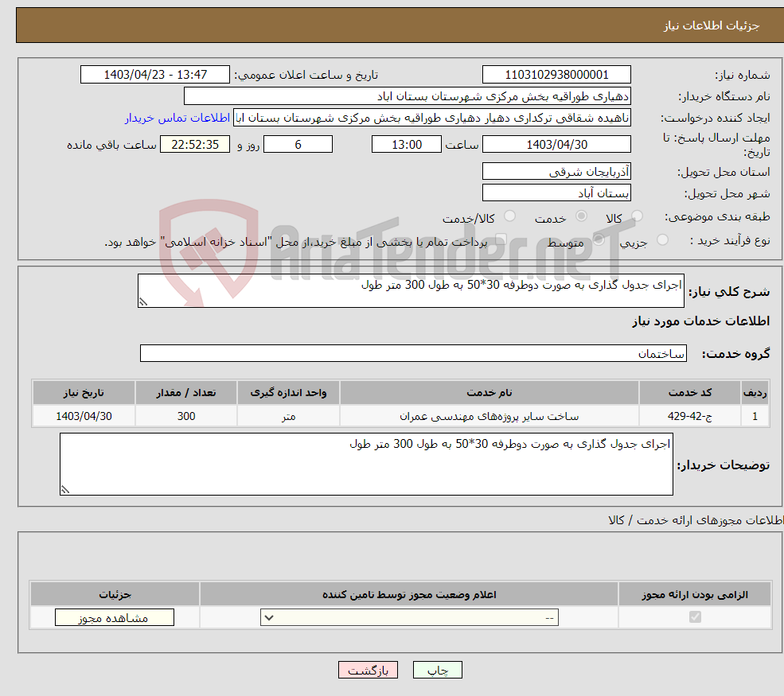Screen dimensions: 784x696
Task: Click the تعداد / مقدار column header
Action: [186, 393]
